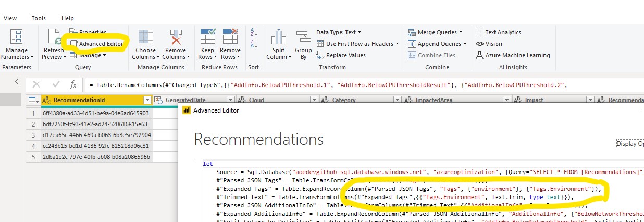Open the ImpactedArea column filter dropdown
This screenshot has height=222, width=644.
pos(506,100)
